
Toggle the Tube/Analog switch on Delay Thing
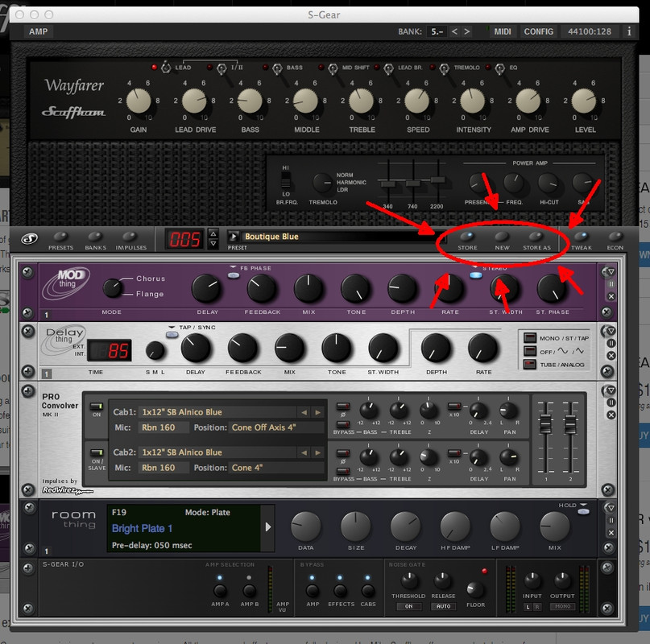click(x=529, y=365)
